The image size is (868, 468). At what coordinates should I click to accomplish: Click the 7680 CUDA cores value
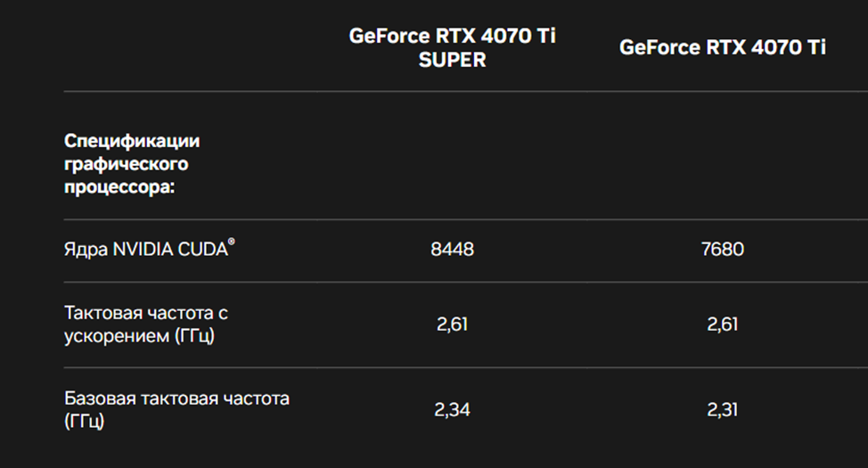[722, 250]
